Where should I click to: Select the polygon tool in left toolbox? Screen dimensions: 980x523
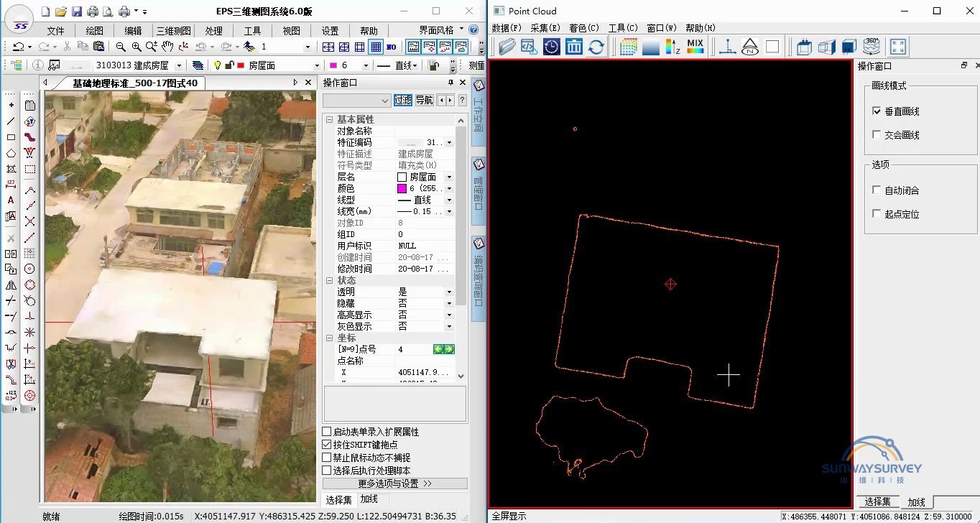click(x=11, y=152)
